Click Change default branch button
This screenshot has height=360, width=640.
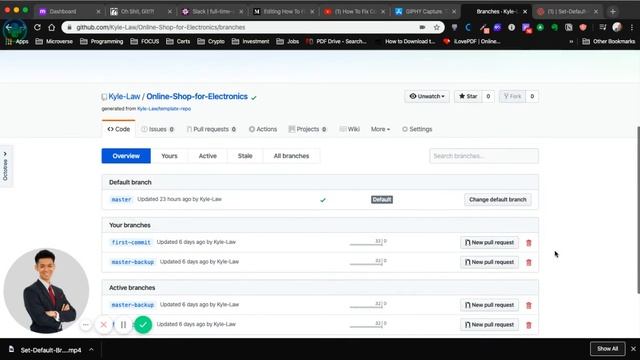coord(498,200)
